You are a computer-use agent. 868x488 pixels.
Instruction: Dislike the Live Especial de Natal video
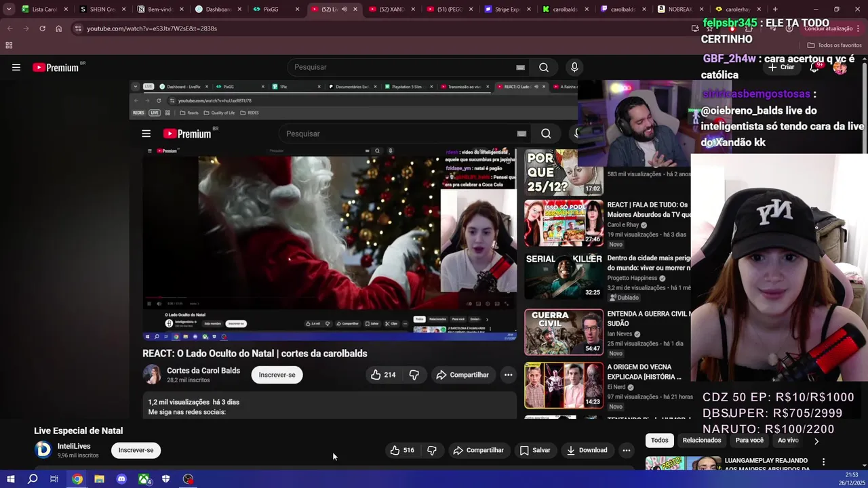tap(432, 450)
